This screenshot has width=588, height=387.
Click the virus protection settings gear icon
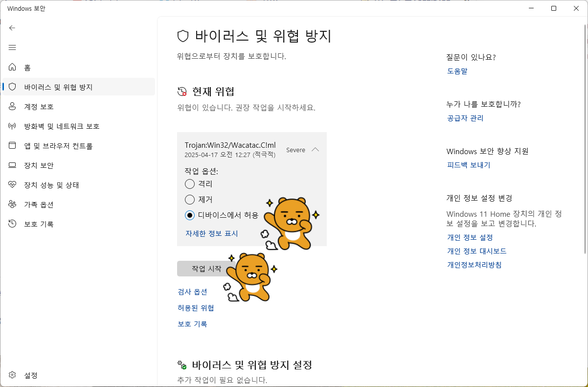point(182,365)
